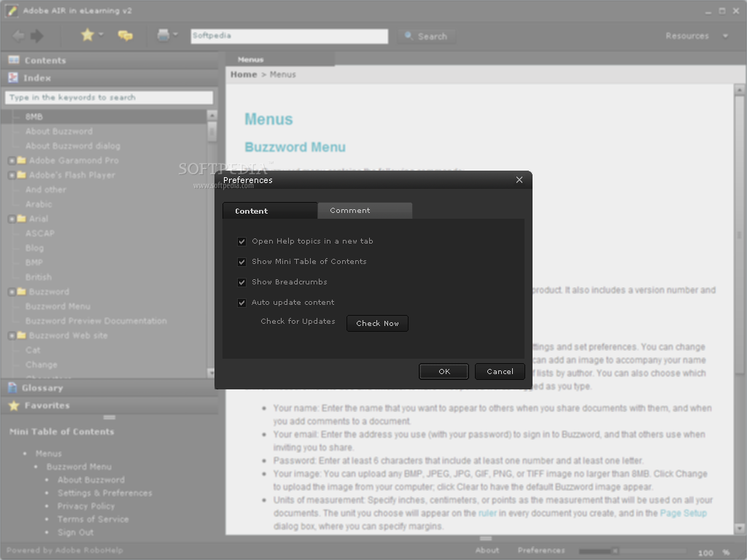
Task: Click Terms of Service in Mini TOC
Action: coord(93,519)
